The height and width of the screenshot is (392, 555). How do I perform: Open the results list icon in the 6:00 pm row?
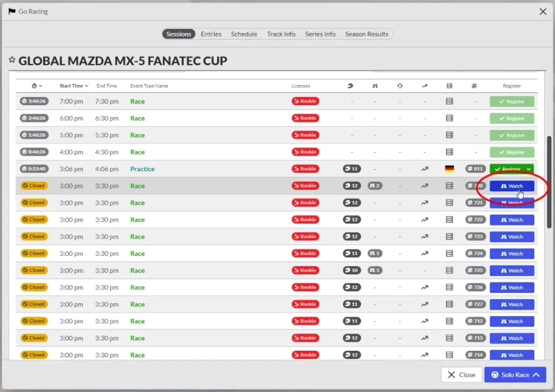coord(449,118)
